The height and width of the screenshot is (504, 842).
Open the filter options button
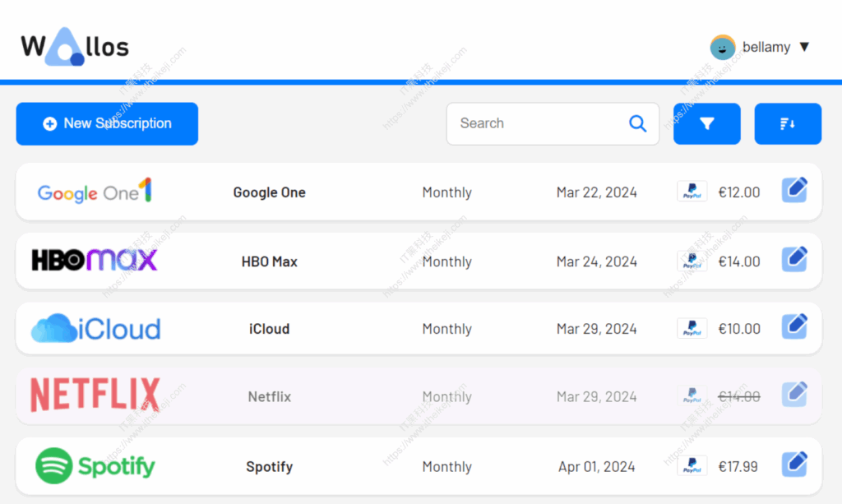click(706, 124)
